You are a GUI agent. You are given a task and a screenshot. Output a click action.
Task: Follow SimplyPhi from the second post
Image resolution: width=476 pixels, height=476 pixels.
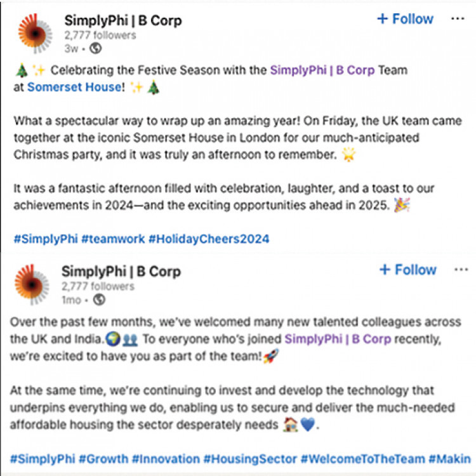pos(408,270)
